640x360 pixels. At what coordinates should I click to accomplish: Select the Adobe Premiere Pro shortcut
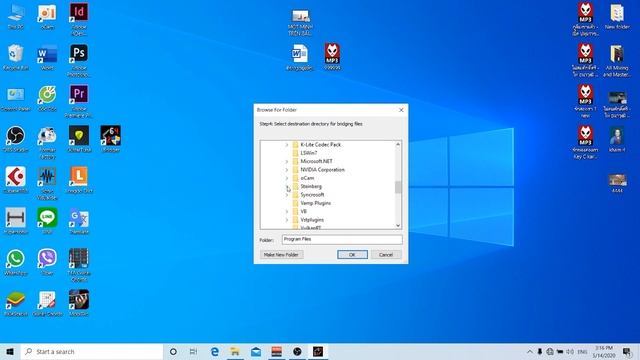pos(79,101)
